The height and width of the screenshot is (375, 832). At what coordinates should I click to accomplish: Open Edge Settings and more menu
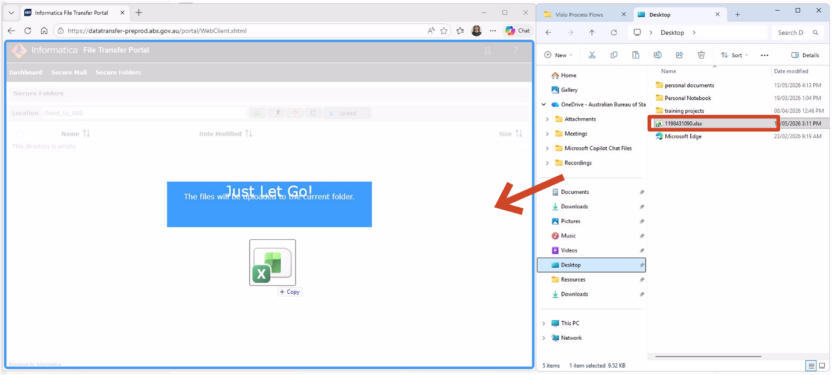point(493,31)
